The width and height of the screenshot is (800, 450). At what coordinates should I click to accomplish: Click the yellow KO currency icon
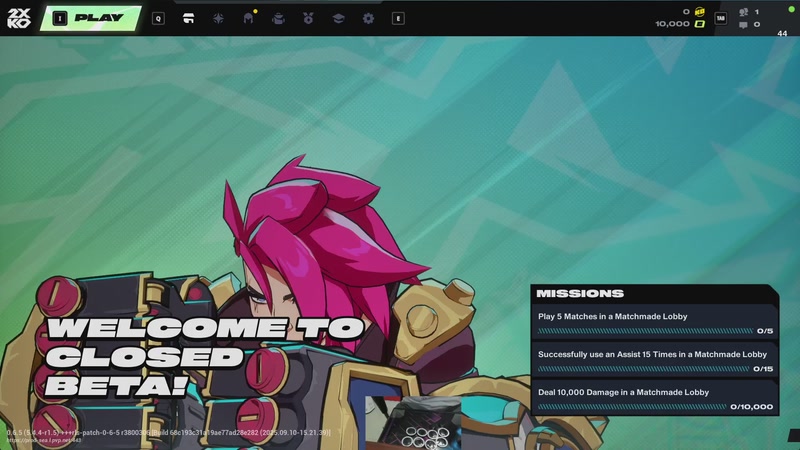pyautogui.click(x=699, y=11)
